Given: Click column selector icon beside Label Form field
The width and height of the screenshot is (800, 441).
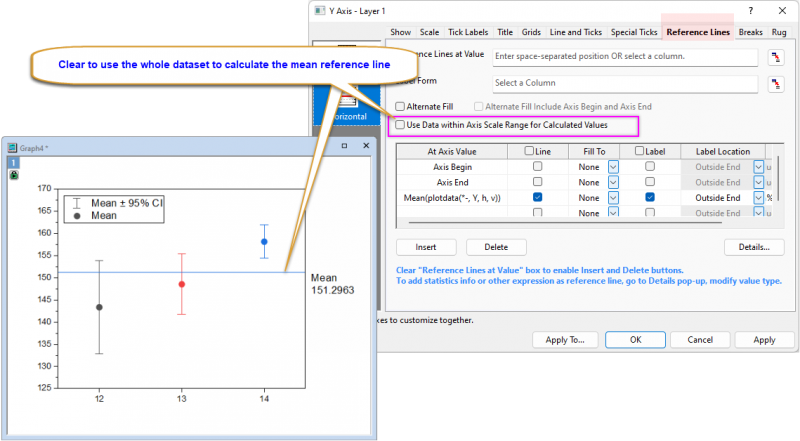Looking at the screenshot, I should [x=776, y=84].
